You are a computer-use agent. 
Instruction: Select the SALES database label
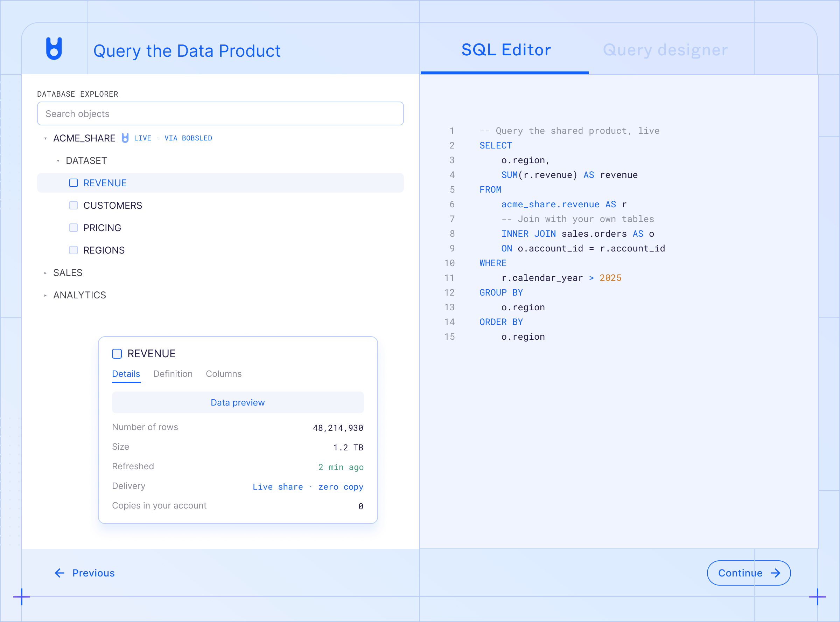pos(68,273)
